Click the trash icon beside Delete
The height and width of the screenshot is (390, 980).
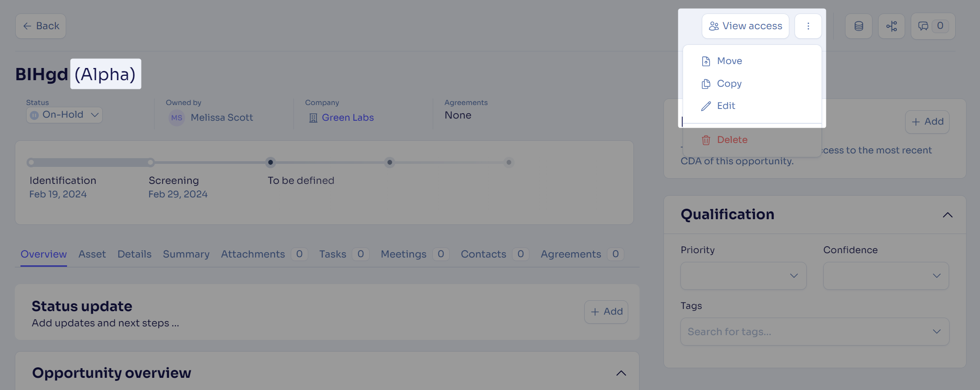pyautogui.click(x=706, y=140)
